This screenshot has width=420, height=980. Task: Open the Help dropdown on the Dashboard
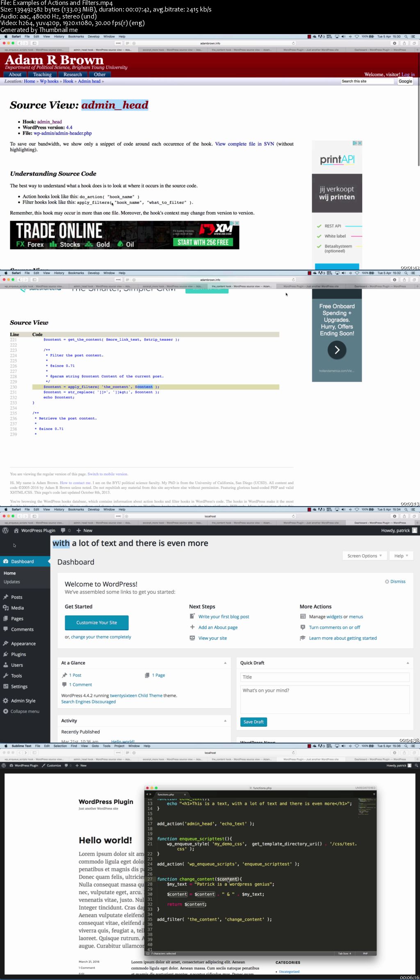click(x=401, y=555)
